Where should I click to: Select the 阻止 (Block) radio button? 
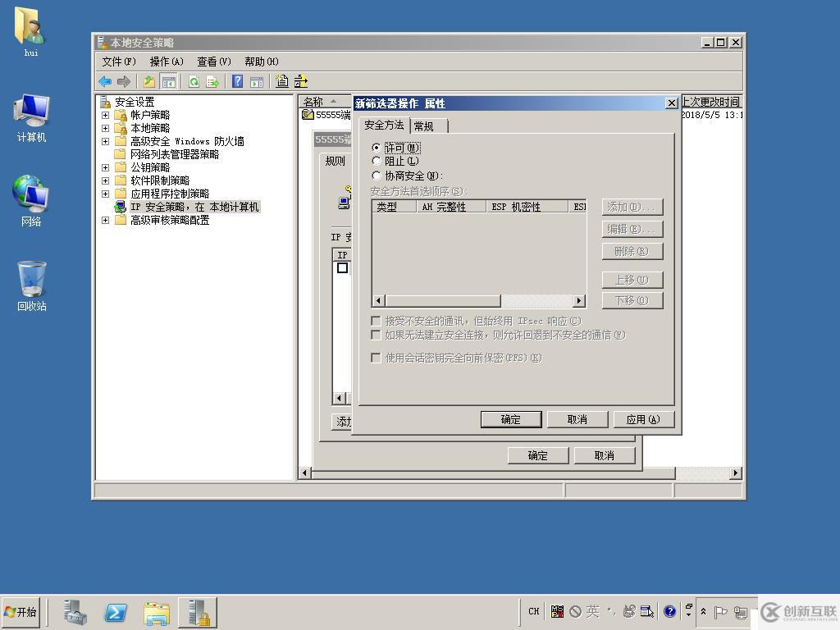tap(377, 162)
